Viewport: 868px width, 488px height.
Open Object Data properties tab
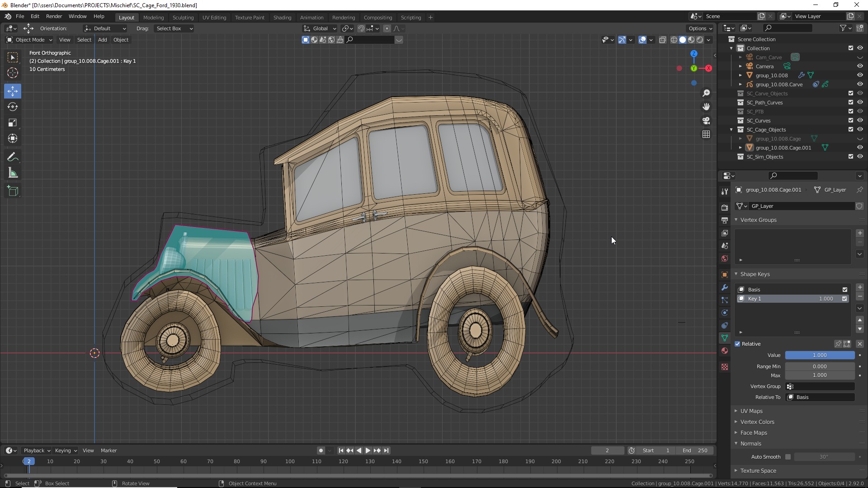pyautogui.click(x=725, y=338)
